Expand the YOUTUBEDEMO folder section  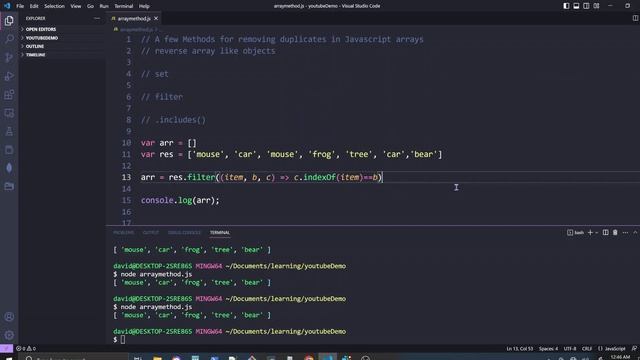(x=61, y=38)
